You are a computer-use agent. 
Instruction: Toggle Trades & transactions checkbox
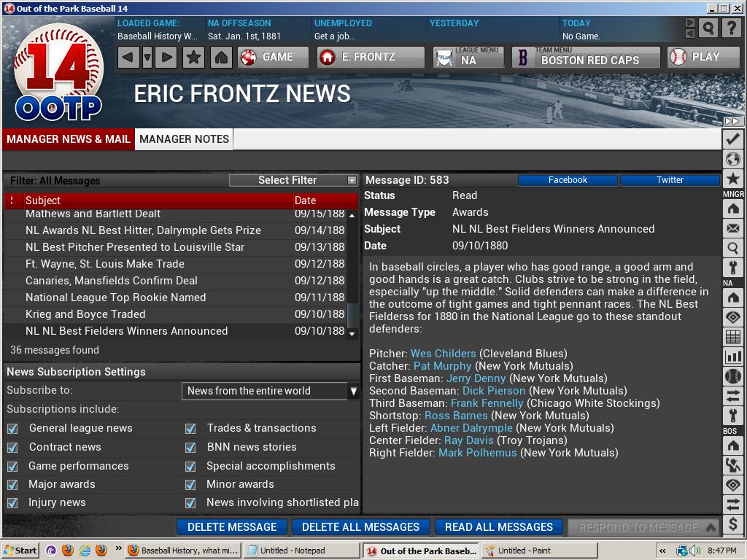(x=190, y=429)
